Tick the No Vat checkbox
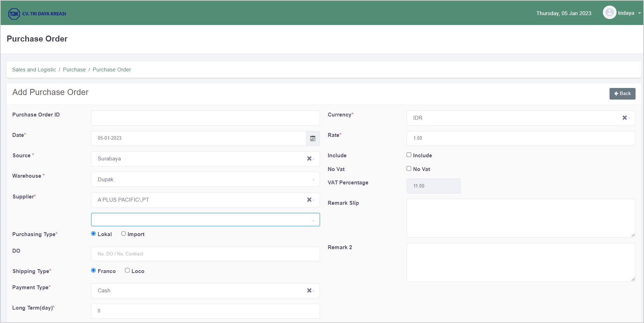Viewport: 644px width, 323px height. coord(409,169)
